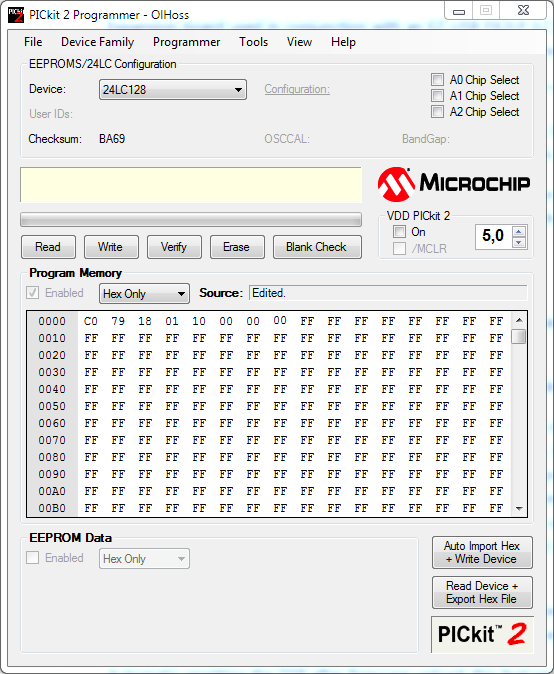The image size is (554, 674).
Task: Click Read Device + Export Hex File
Action: [x=482, y=592]
